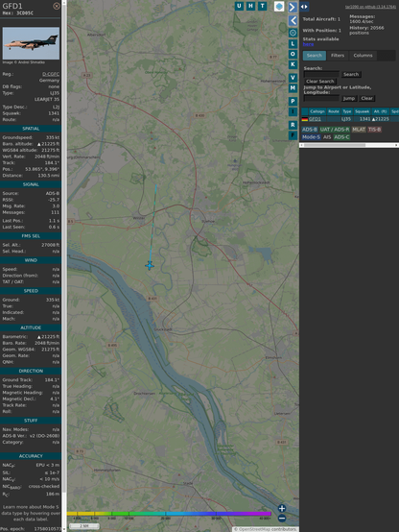Toggle the ADS-C source filter
Viewport: 399px width, 532px height.
(341, 137)
